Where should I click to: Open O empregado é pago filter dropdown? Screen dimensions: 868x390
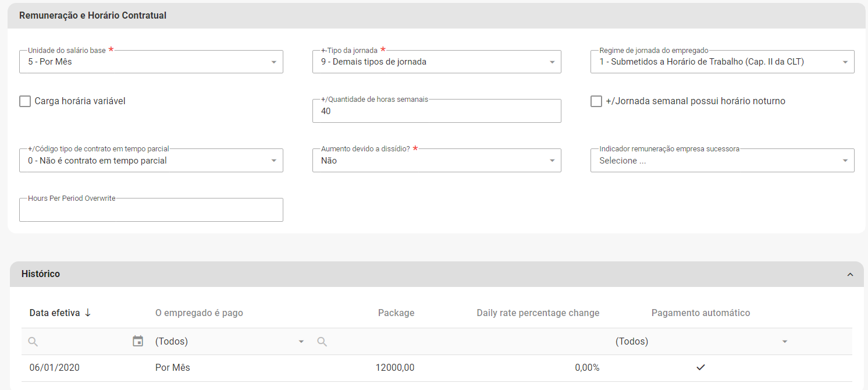click(229, 342)
